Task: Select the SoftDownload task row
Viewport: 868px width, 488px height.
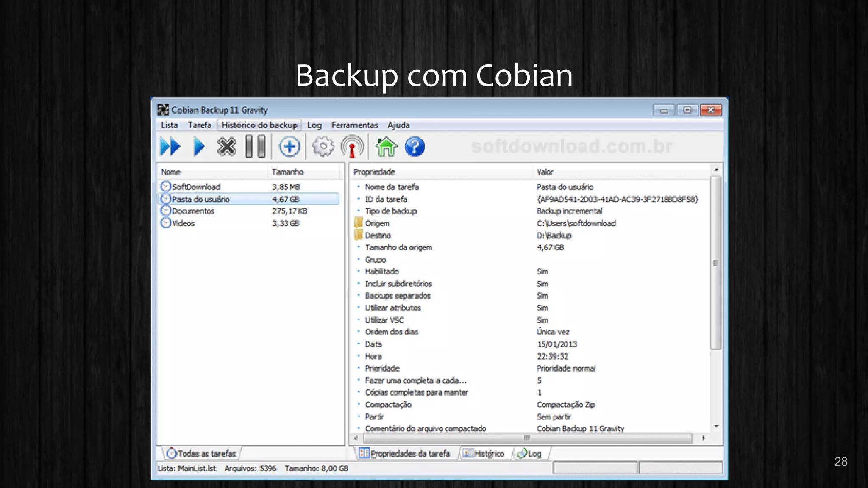Action: tap(249, 186)
